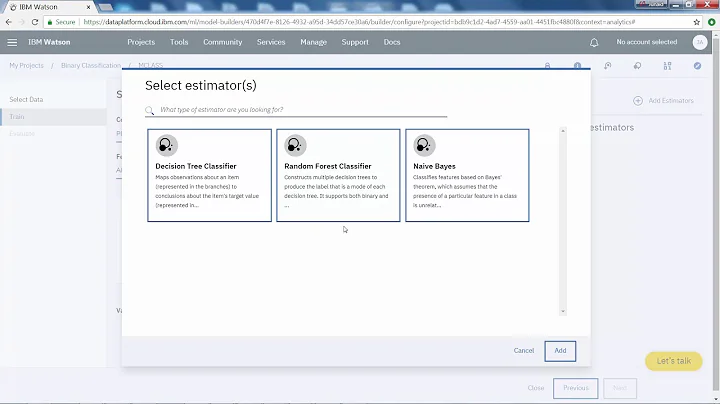This screenshot has height=404, width=720.
Task: Click scroll down arrow in estimator list
Action: [x=562, y=311]
